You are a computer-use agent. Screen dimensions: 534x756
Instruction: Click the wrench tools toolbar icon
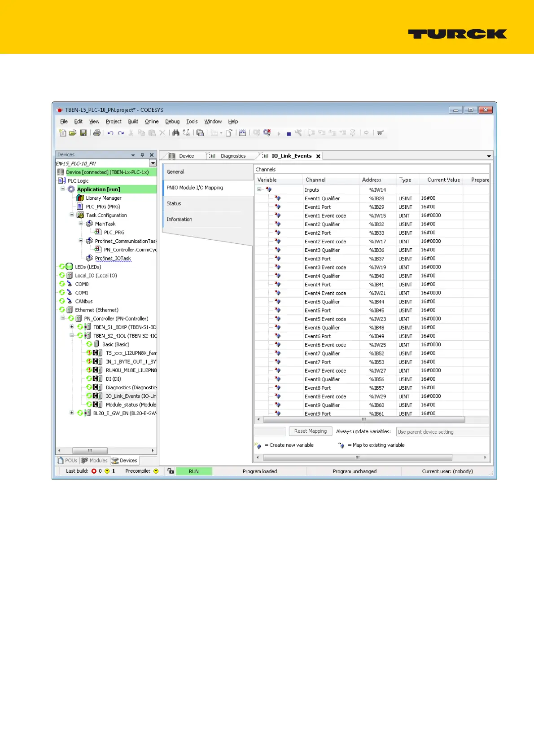click(298, 133)
